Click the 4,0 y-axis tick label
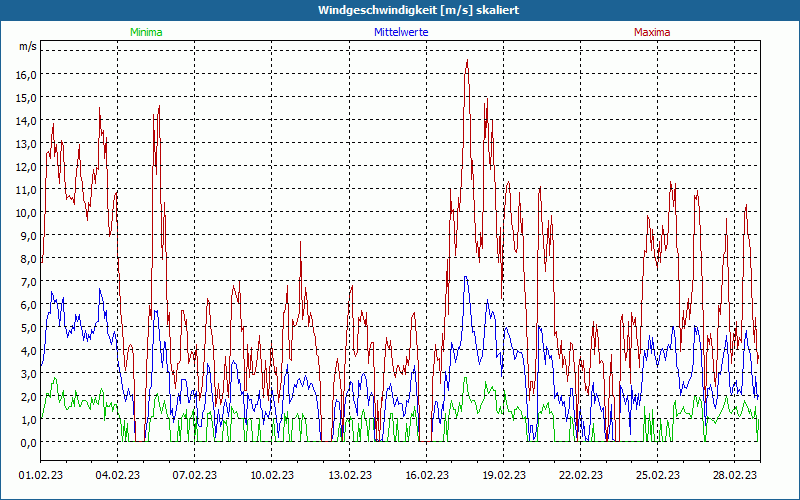Screen dimensions: 800x500 click(26, 351)
